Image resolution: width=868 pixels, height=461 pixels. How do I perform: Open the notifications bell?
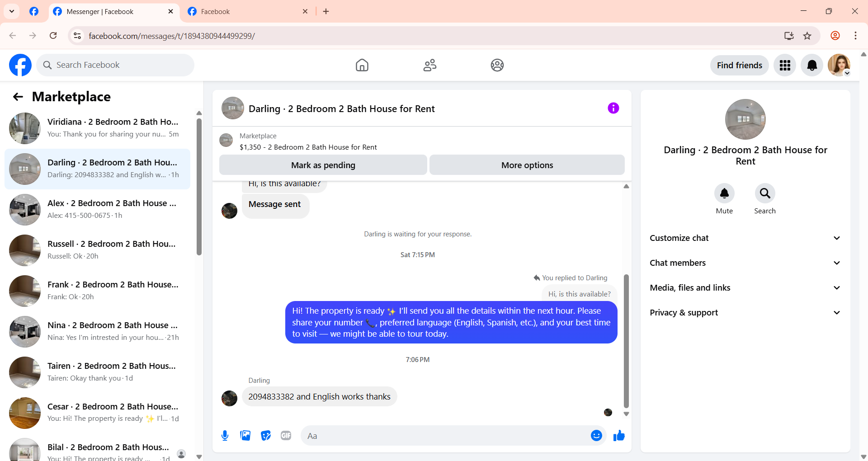pyautogui.click(x=812, y=66)
